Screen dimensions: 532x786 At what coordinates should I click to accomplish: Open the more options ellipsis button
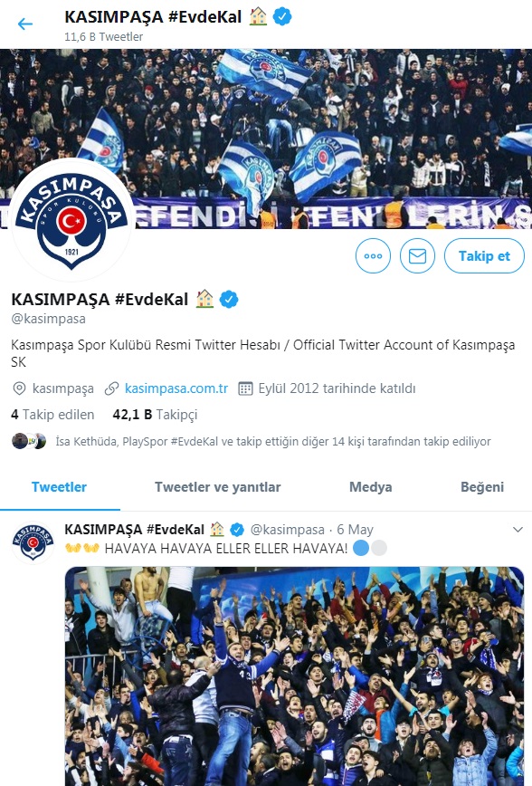tap(373, 255)
